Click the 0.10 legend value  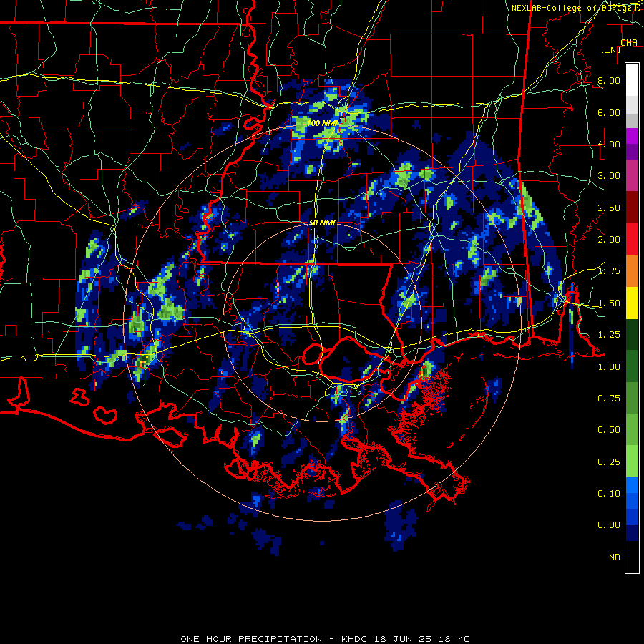point(609,494)
